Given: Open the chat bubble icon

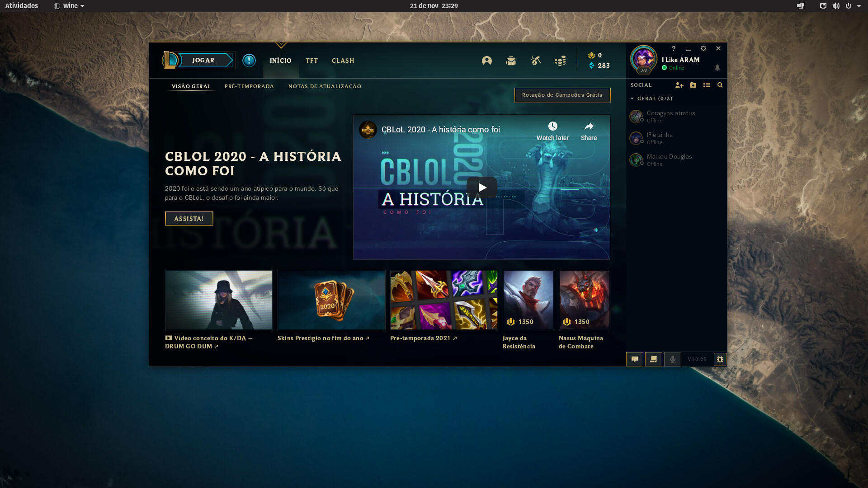Looking at the screenshot, I should [x=635, y=359].
